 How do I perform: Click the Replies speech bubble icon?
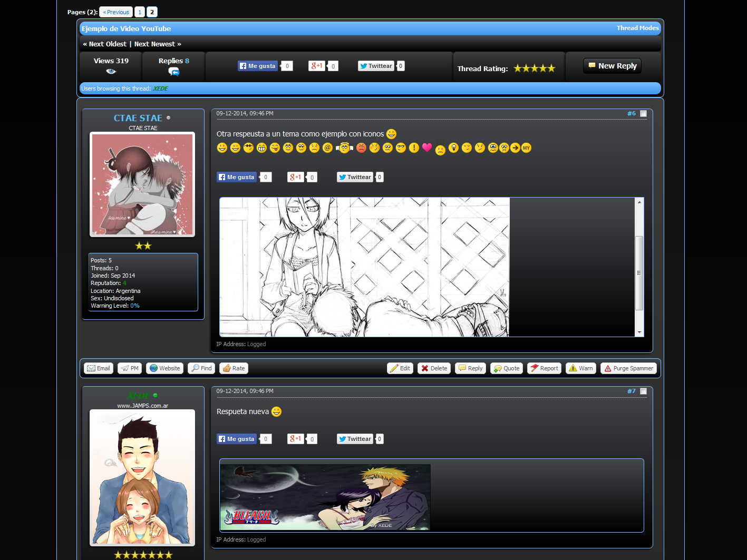[x=174, y=72]
